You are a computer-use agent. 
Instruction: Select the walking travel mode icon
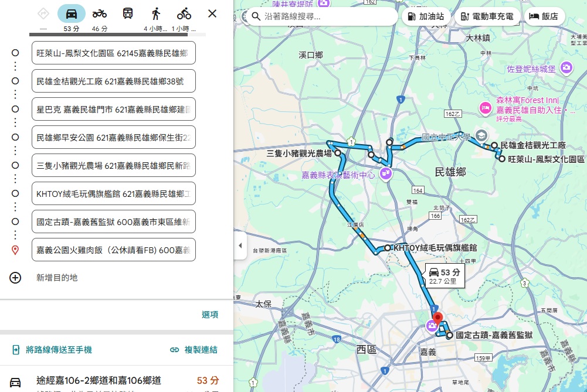point(155,12)
